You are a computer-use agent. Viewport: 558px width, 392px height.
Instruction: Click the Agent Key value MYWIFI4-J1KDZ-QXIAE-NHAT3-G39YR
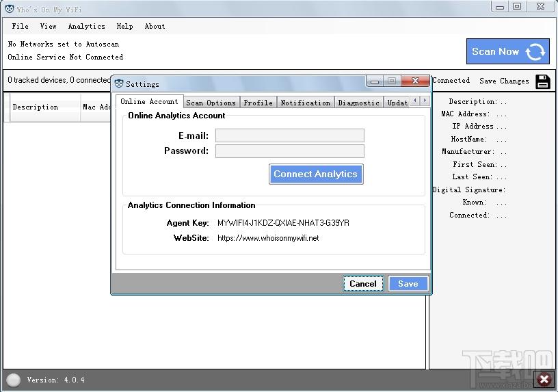tap(283, 223)
